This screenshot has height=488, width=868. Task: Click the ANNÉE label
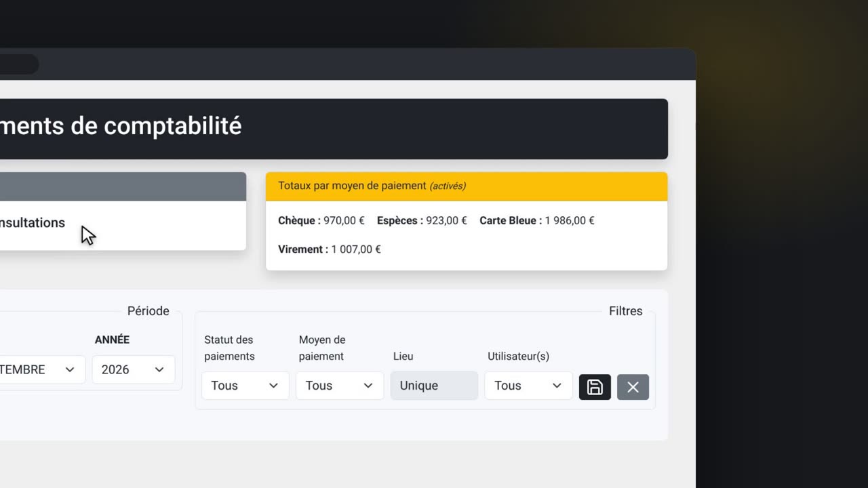pos(112,340)
